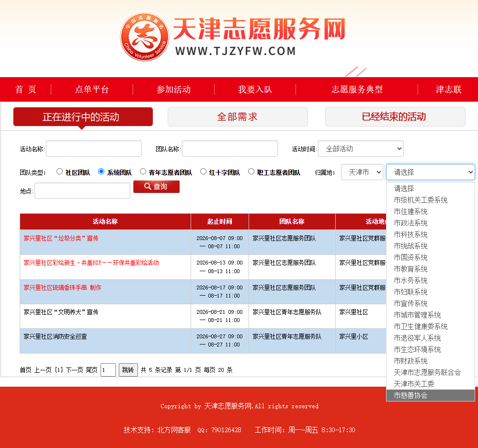Click the 家兴里小区 location cell
478x448 pixels.
click(353, 337)
